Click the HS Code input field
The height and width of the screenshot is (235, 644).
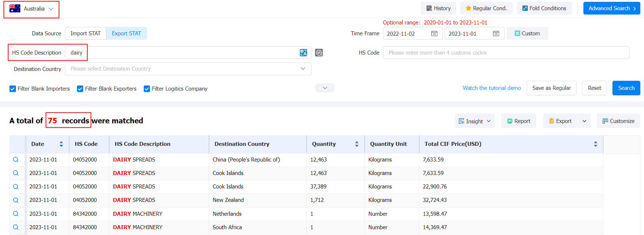(506, 53)
